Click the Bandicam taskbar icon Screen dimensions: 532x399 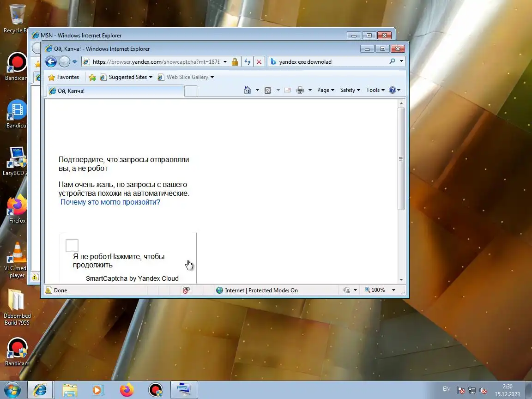tap(156, 390)
